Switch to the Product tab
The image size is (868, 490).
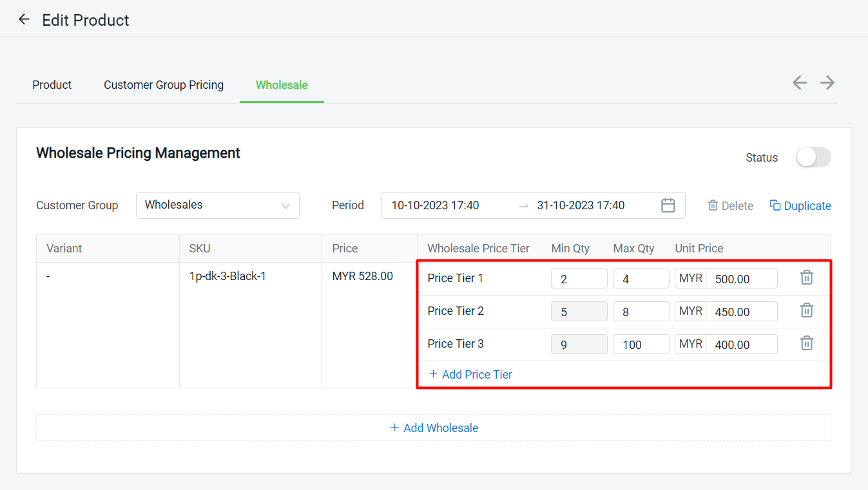click(x=52, y=85)
